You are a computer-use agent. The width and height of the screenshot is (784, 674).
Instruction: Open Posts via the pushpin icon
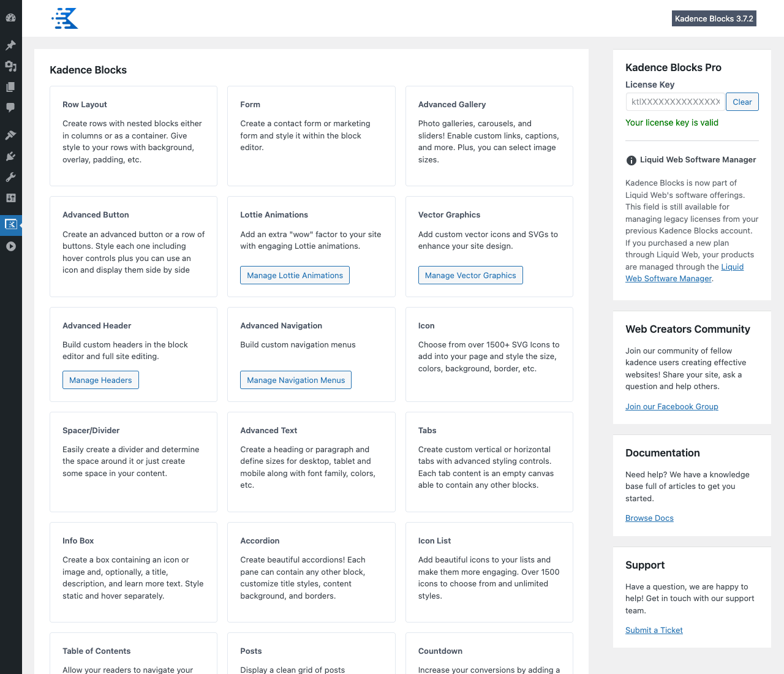(x=10, y=45)
